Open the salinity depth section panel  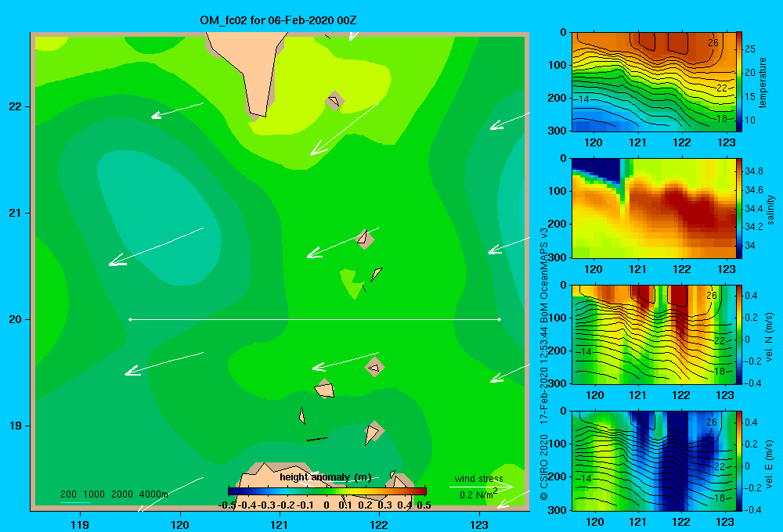click(653, 208)
